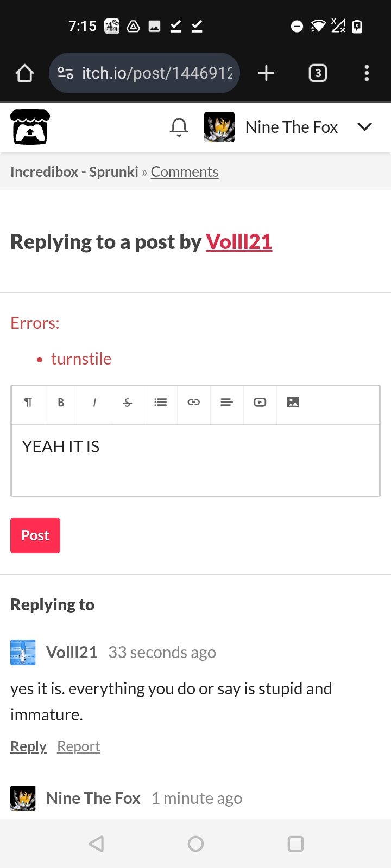Submit the reply with Post button

pos(35,535)
